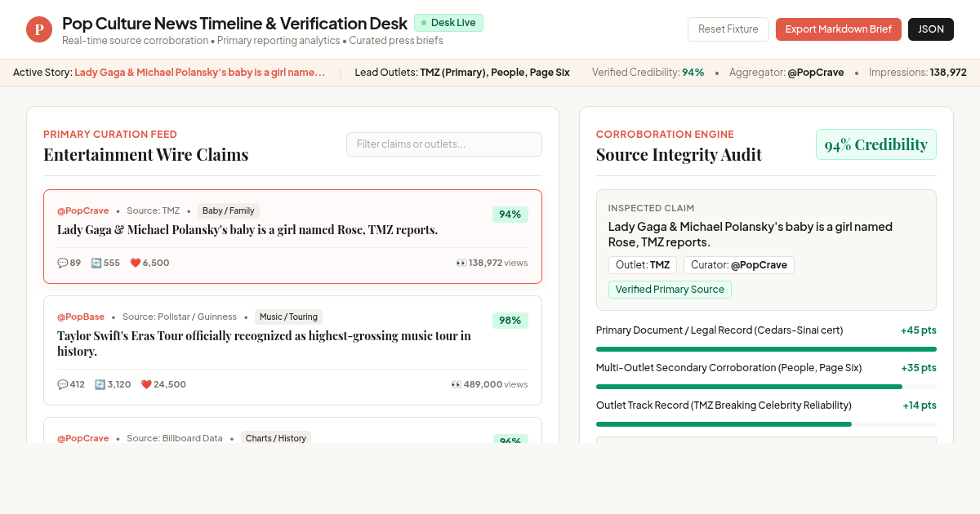Click Verified Primary Source badge

point(670,290)
